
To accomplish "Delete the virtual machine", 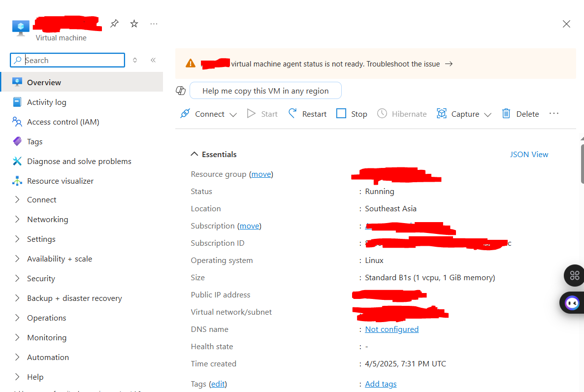I will click(x=520, y=114).
